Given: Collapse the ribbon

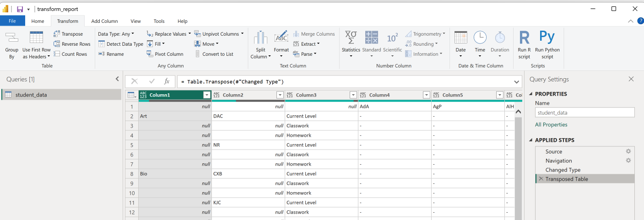Looking at the screenshot, I should pyautogui.click(x=630, y=21).
